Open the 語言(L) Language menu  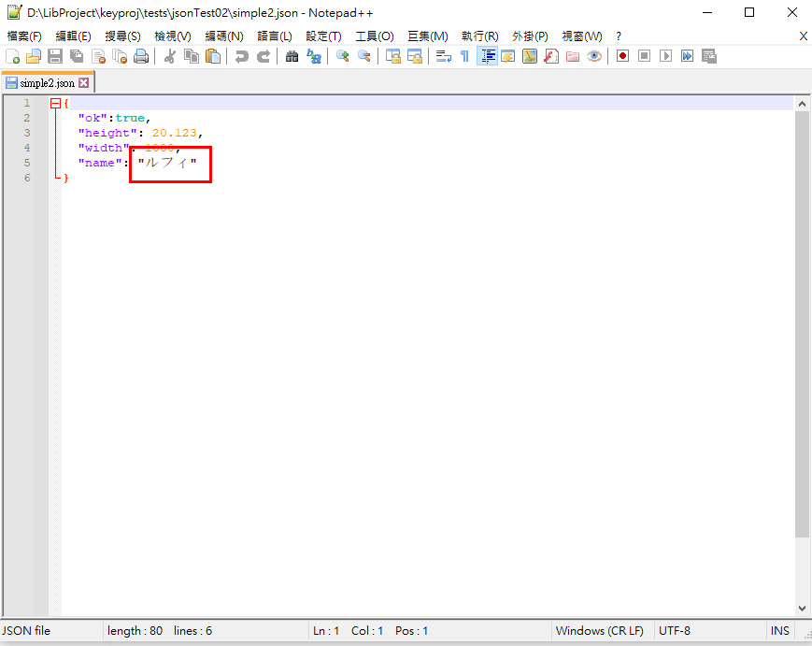click(275, 36)
